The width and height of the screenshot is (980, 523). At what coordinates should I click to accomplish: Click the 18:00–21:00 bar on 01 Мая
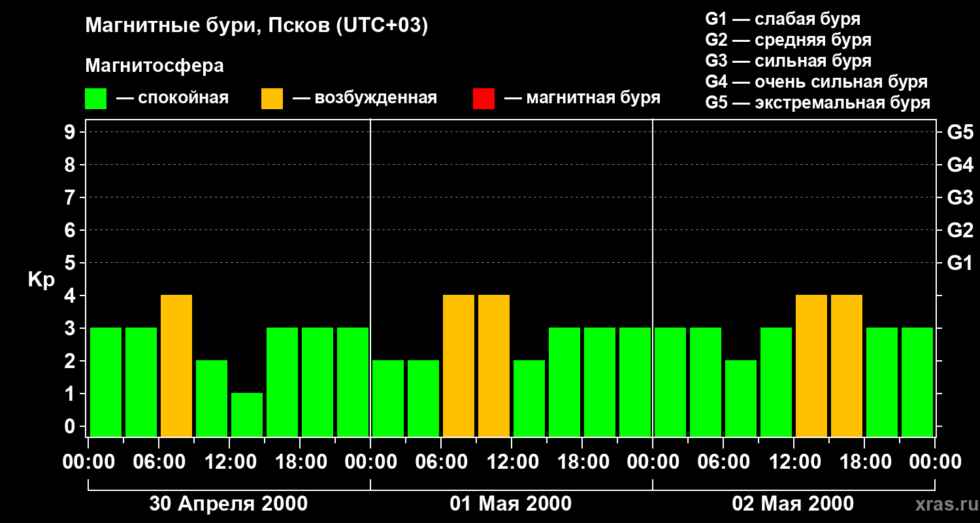(x=600, y=382)
